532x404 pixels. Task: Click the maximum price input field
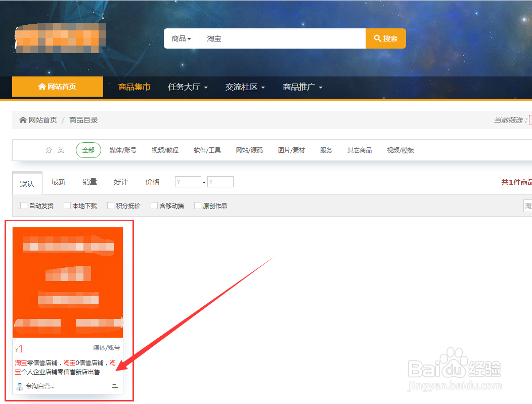220,182
